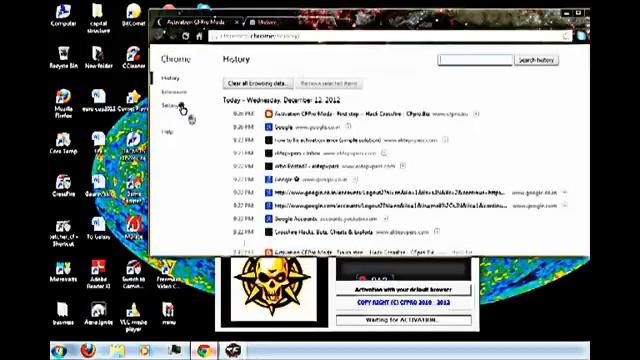Image resolution: width=640 pixels, height=360 pixels.
Task: Open the elitepvpers Inbox history link
Action: click(297, 153)
